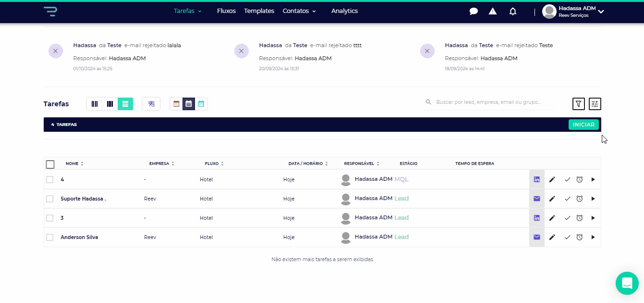Expand the Tarefas menu dropdown
This screenshot has height=303, width=644.
pos(188,11)
